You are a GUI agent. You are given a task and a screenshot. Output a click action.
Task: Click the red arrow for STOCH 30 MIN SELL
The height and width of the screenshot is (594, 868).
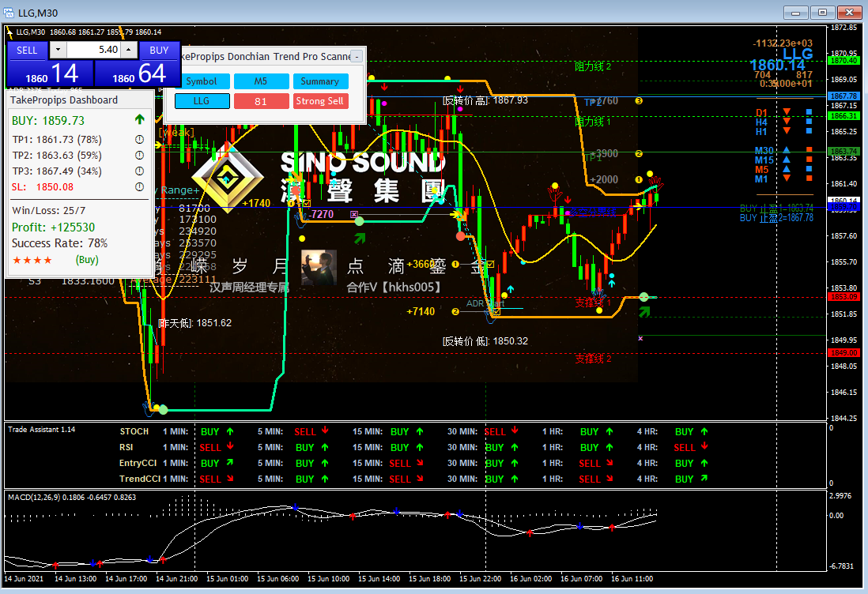tap(515, 430)
